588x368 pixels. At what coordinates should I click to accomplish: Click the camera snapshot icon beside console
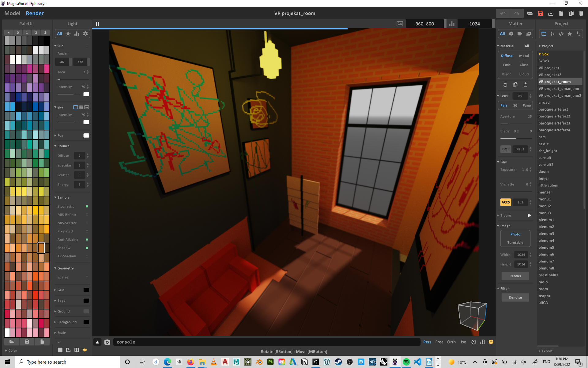107,342
